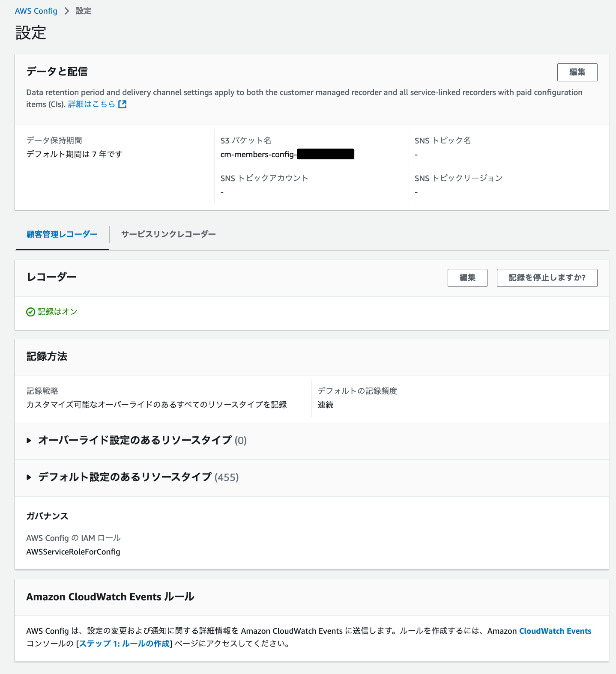Click the 記録はオン status text
Viewport: 616px width, 674px height.
(58, 312)
